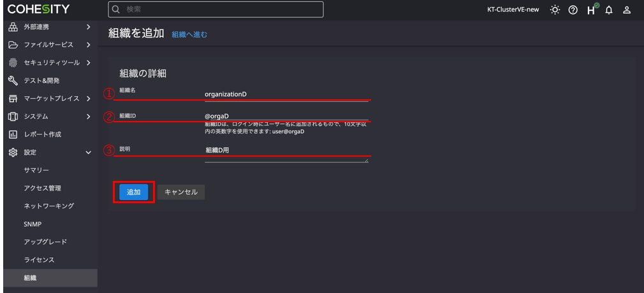Focus the 検索 search field

coord(216,10)
